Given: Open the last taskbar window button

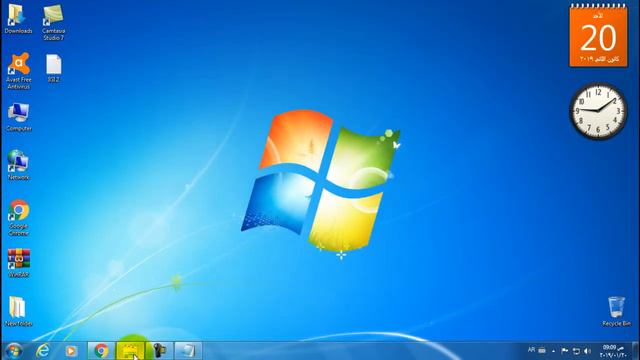Looking at the screenshot, I should [x=188, y=351].
